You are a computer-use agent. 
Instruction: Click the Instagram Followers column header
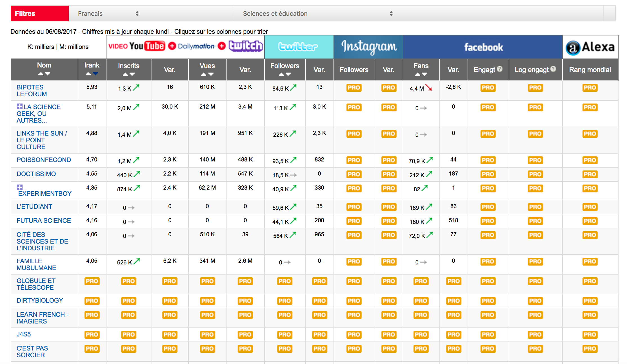(x=354, y=69)
